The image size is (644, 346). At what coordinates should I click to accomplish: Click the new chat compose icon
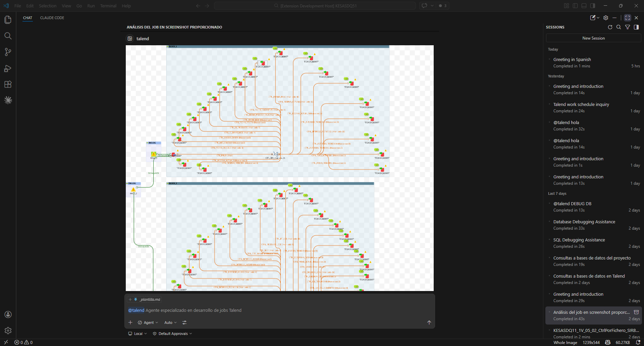593,18
